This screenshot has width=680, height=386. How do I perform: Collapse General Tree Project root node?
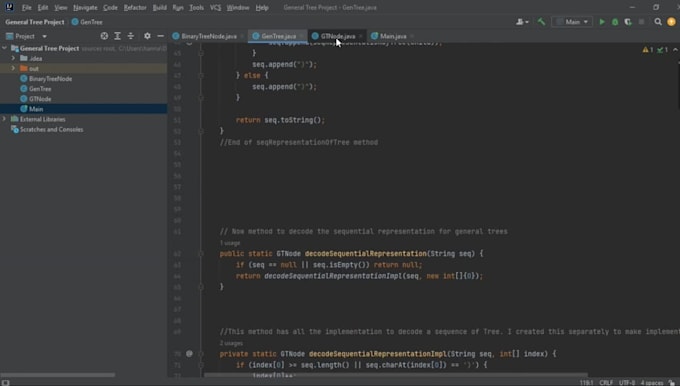pyautogui.click(x=5, y=48)
